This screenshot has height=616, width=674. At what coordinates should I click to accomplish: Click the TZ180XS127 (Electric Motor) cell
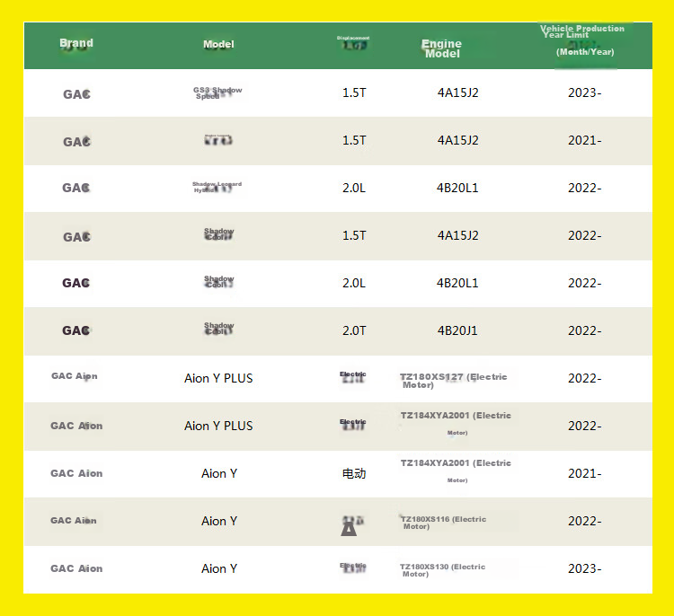tap(454, 381)
